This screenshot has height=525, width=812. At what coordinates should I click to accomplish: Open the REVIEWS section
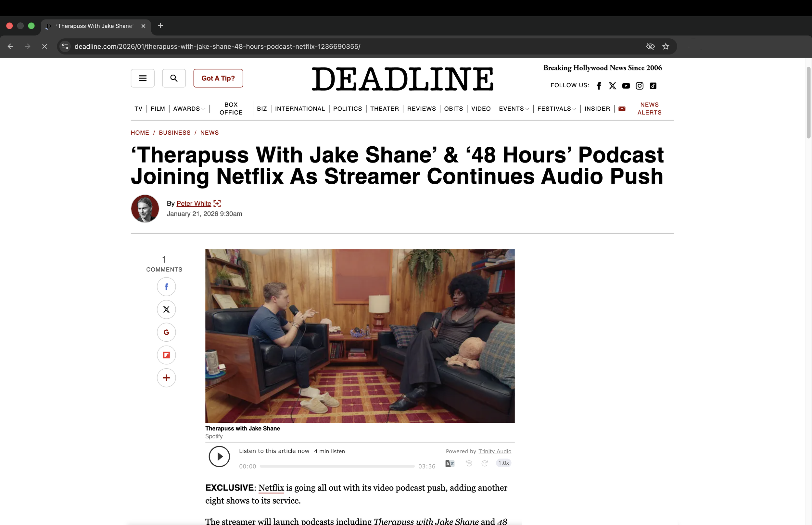click(x=421, y=108)
